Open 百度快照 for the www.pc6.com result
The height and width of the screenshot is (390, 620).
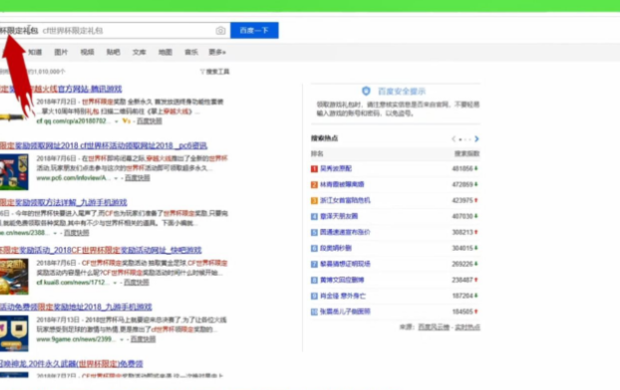pos(137,178)
